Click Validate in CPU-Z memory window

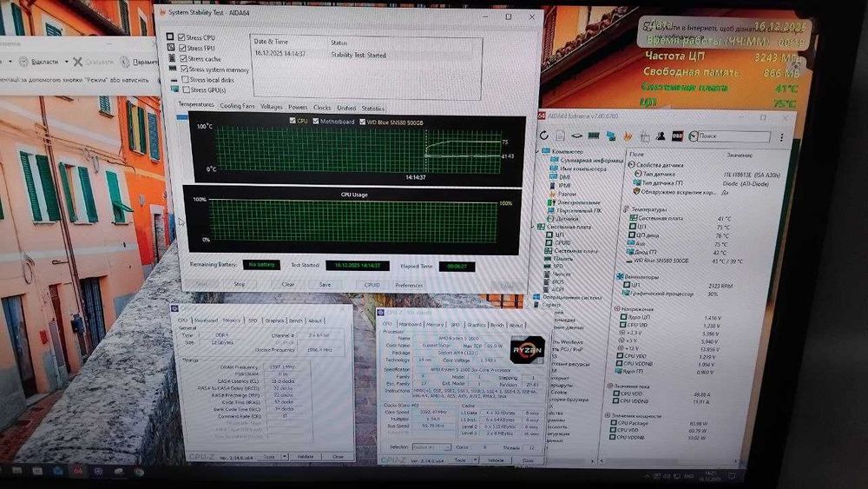point(306,457)
